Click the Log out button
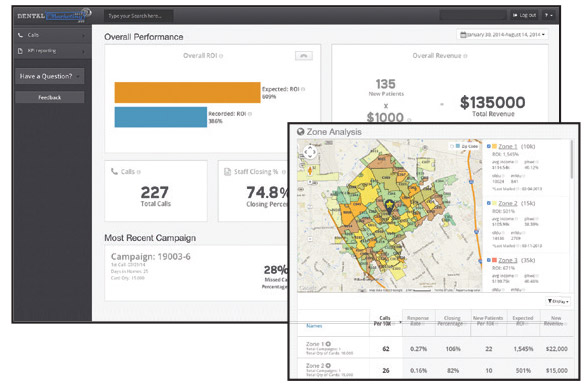 click(524, 15)
